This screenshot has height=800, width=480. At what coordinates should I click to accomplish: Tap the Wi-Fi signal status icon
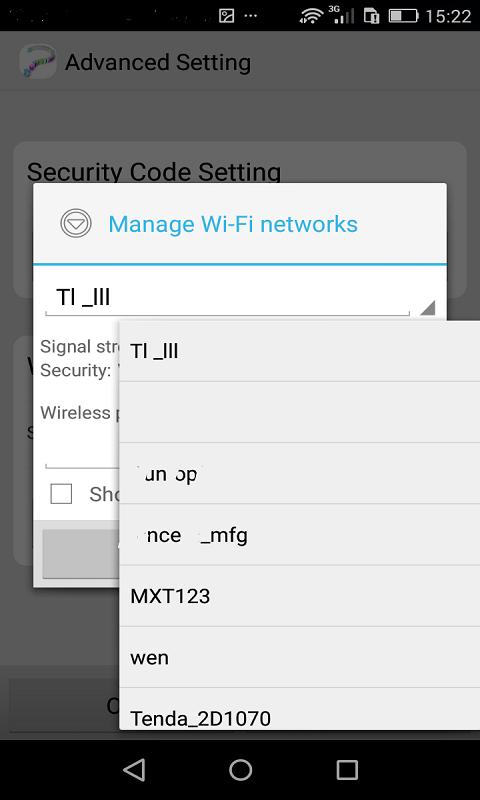312,16
